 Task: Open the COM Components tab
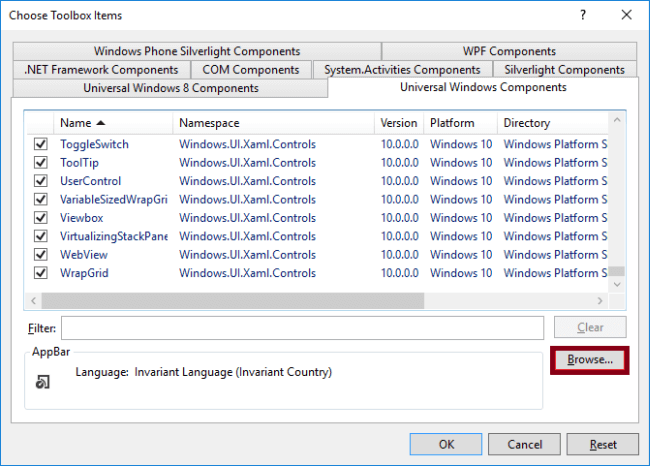click(250, 69)
